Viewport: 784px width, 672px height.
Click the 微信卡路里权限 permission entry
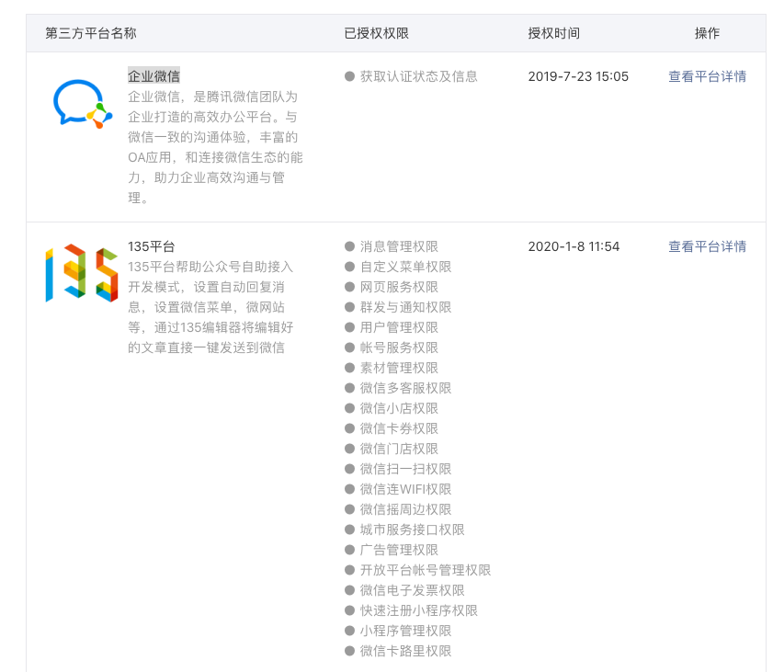(398, 651)
